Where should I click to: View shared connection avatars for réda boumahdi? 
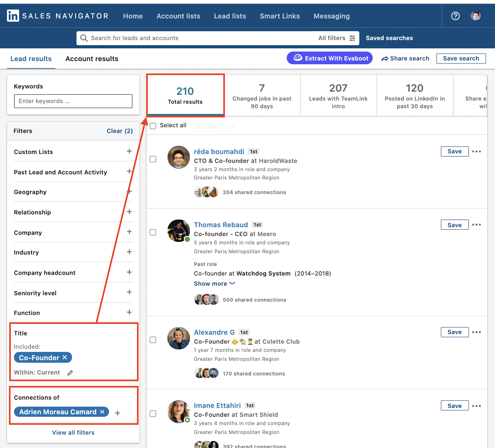pos(206,192)
